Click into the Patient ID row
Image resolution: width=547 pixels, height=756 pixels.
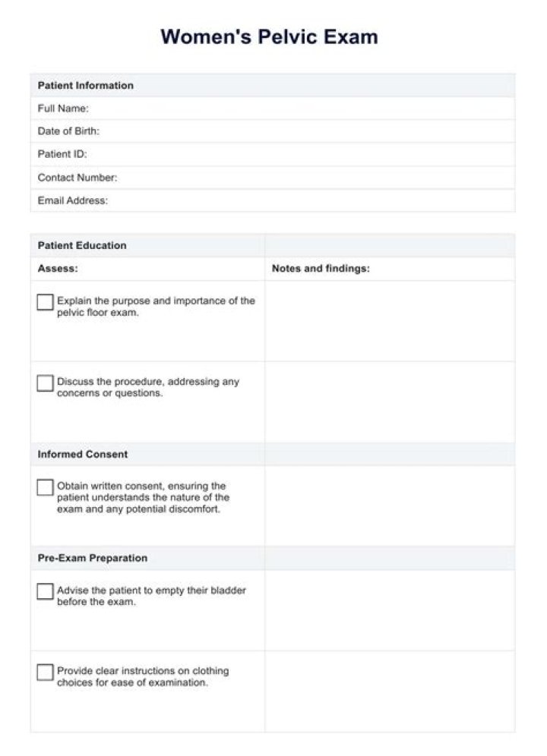(x=273, y=154)
